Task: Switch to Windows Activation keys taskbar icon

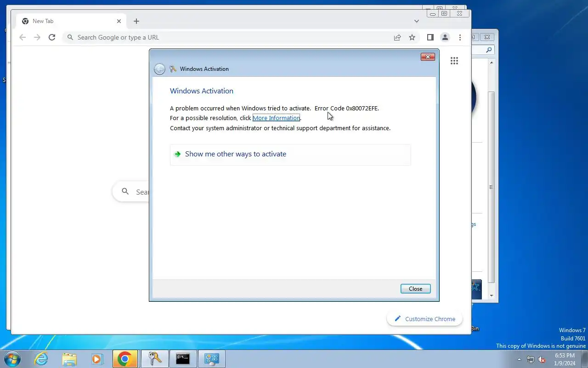Action: tap(154, 359)
